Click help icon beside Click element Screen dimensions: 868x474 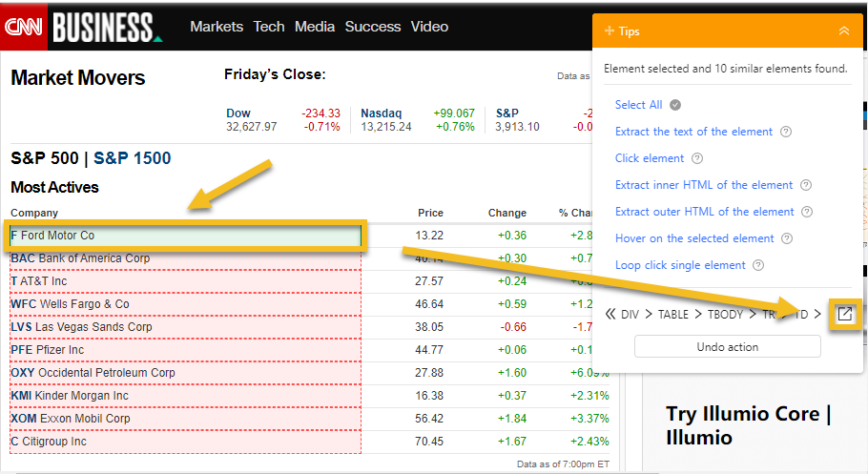pos(697,158)
